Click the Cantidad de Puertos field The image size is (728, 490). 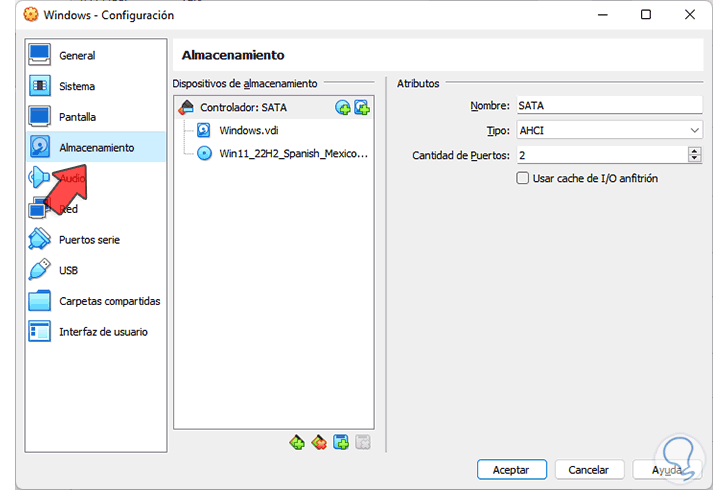click(602, 155)
